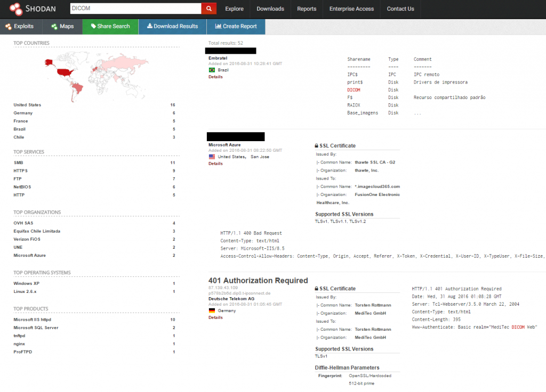Click the Share Search button
Image resolution: width=546 pixels, height=392 pixels.
110,27
